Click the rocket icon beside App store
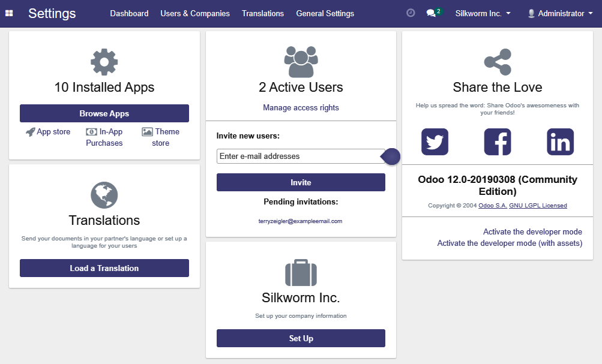 click(x=31, y=132)
